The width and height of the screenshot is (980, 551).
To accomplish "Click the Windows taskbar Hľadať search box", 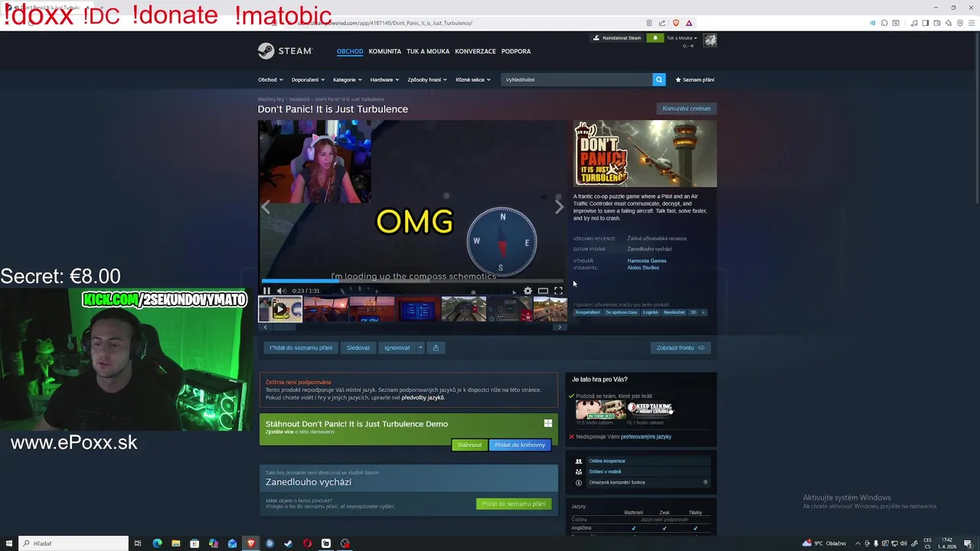I will (x=73, y=543).
